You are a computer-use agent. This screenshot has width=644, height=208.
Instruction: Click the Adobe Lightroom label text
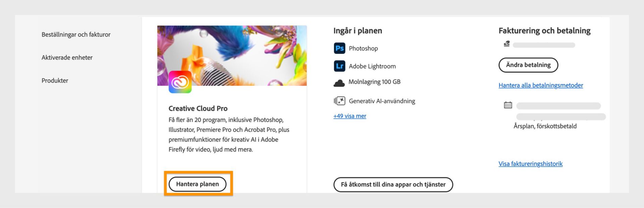[372, 66]
